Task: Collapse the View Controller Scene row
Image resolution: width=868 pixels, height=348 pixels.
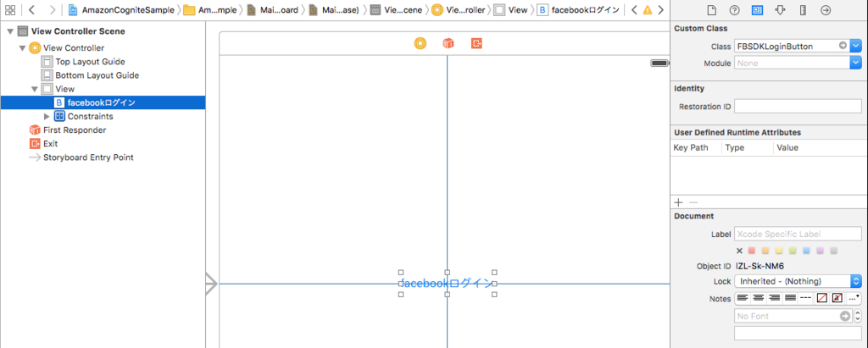Action: click(9, 31)
